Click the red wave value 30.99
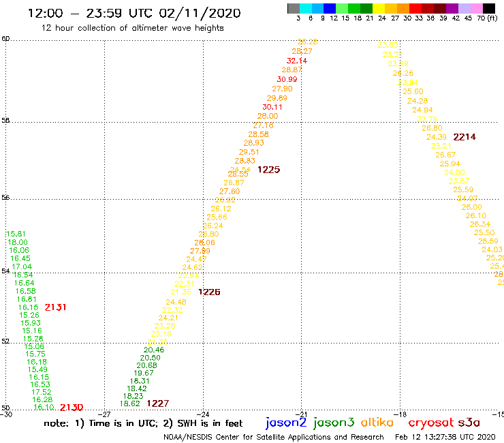 pyautogui.click(x=287, y=79)
